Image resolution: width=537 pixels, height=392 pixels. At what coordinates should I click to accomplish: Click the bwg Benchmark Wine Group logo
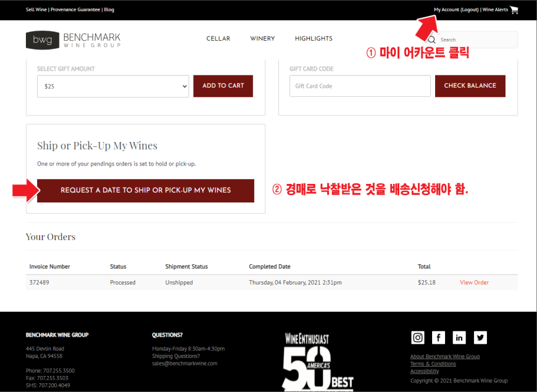[73, 40]
